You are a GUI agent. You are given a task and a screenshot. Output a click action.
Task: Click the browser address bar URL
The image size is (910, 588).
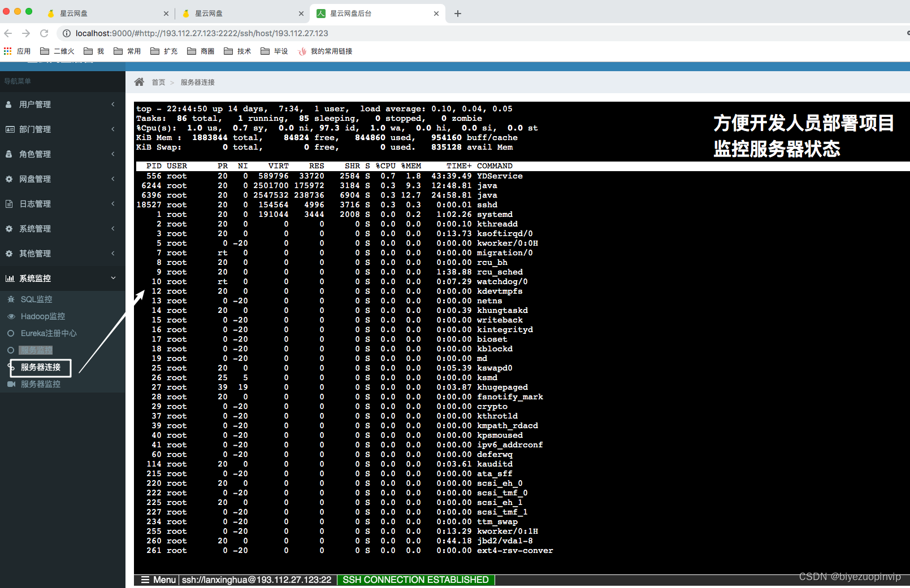(202, 33)
